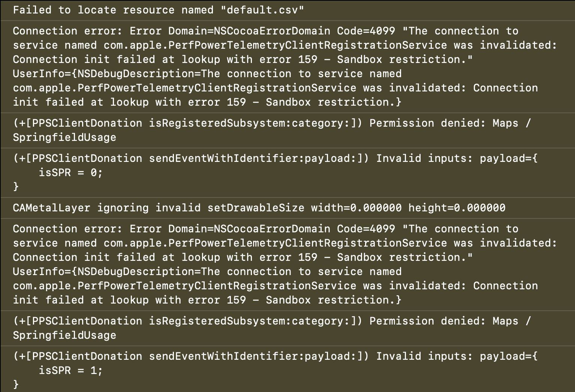
Task: Click 'SpringfieldUsage' text before the isSPR = 1 entry
Action: (x=64, y=335)
